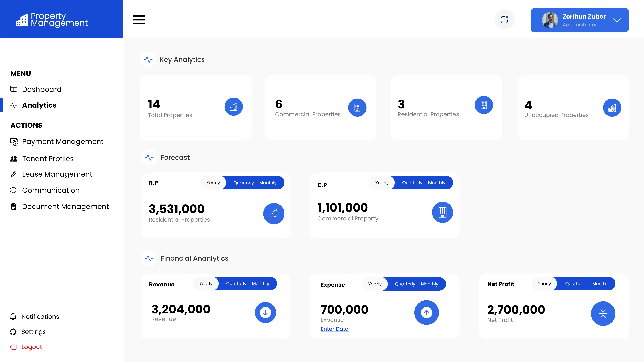Expand the Zerihun Zuber profile chevron
Image resolution: width=644 pixels, height=362 pixels.
click(x=617, y=20)
